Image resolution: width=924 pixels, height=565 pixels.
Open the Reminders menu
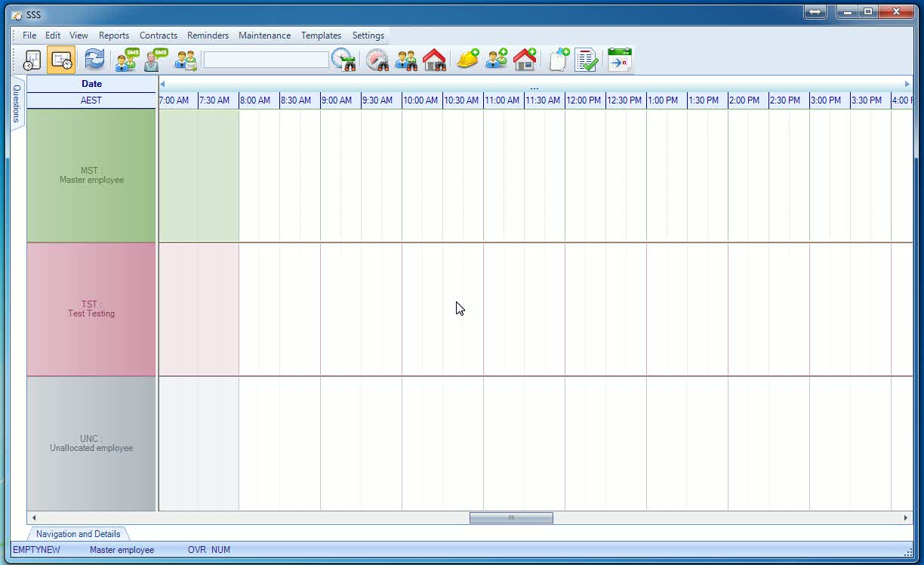tap(208, 36)
